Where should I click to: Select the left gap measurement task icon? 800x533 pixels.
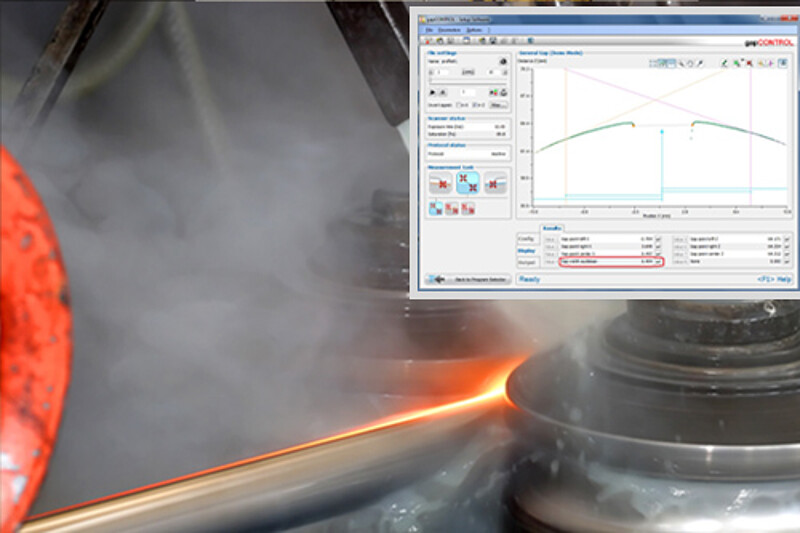pyautogui.click(x=441, y=183)
